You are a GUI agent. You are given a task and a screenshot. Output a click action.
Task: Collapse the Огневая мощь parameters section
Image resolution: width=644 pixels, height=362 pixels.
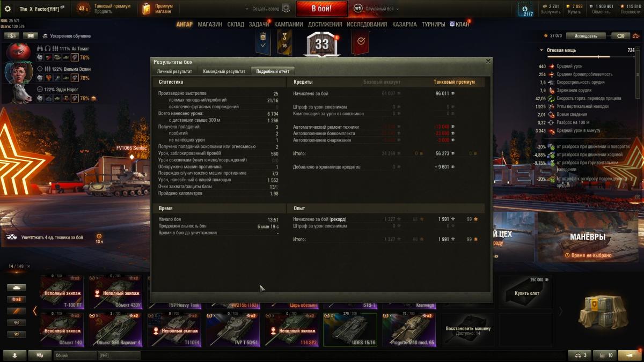click(x=541, y=50)
